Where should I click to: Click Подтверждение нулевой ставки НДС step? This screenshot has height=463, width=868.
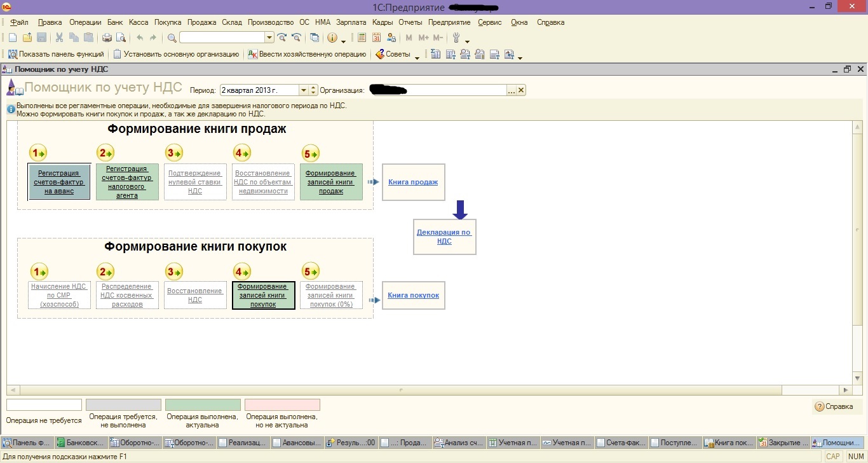pos(195,182)
